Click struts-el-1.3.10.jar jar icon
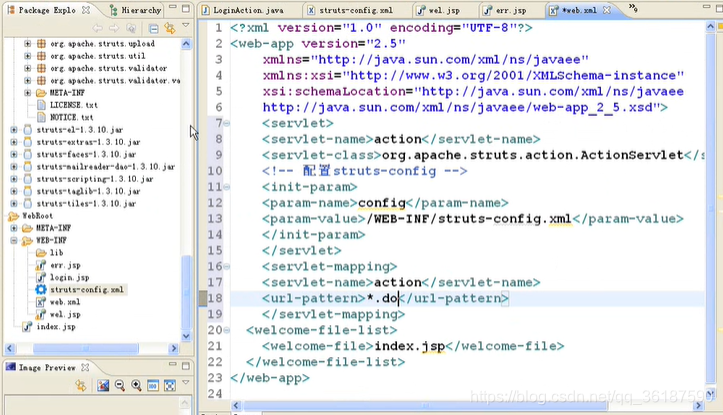Image resolution: width=723 pixels, height=415 pixels. [28, 130]
